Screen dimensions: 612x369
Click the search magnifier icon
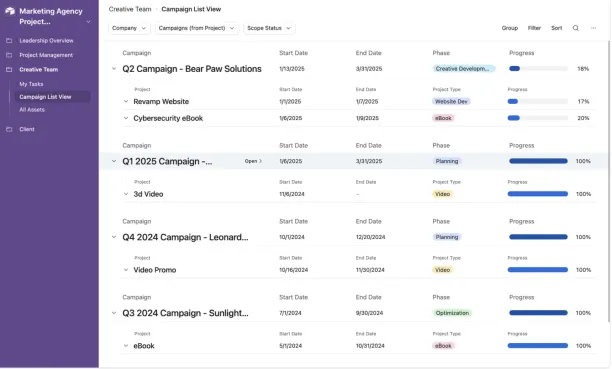pyautogui.click(x=576, y=28)
